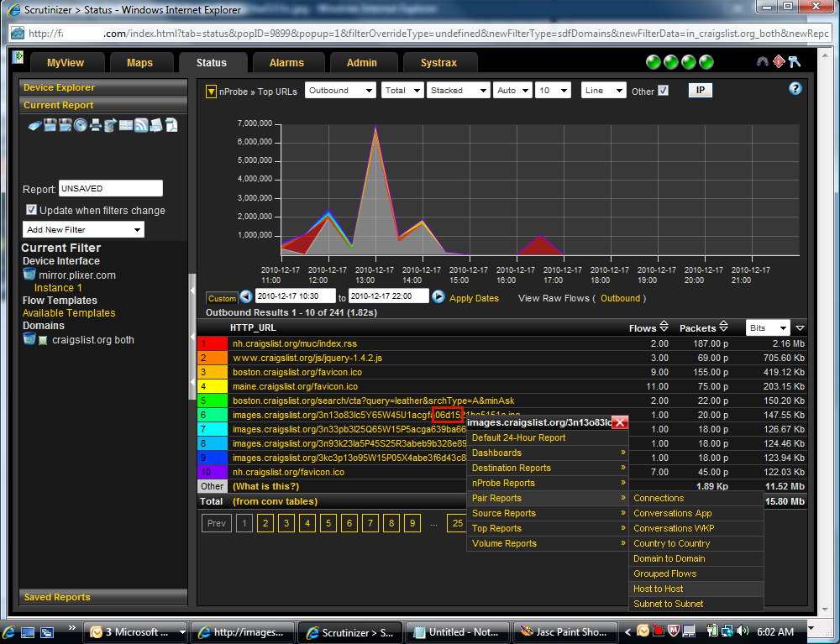Viewport: 840px width, 644px height.
Task: Click the printer icon in Current Report
Action: tap(96, 125)
